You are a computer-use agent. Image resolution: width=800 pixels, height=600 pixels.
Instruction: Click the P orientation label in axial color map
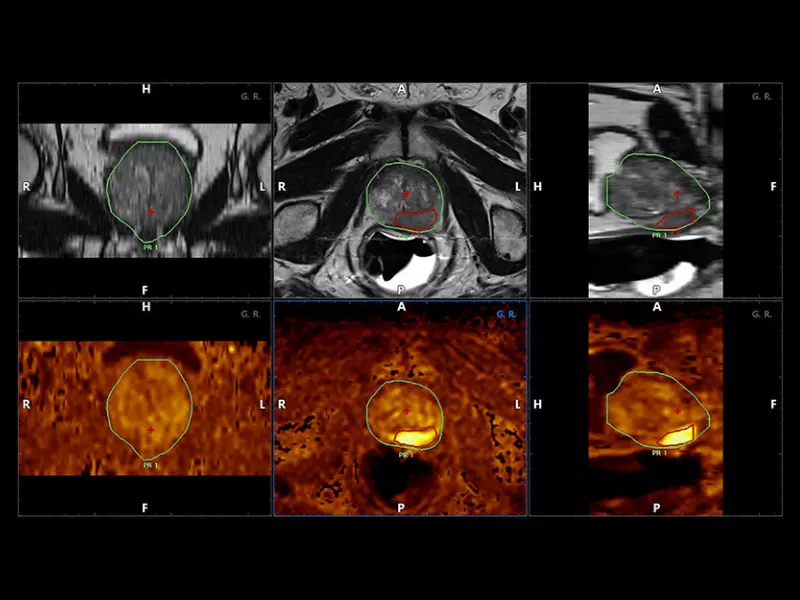[401, 507]
